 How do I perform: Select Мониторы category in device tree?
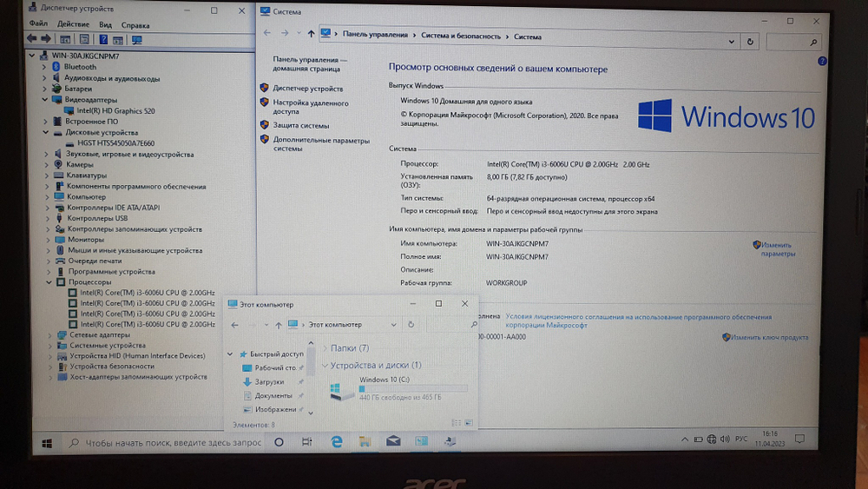86,240
